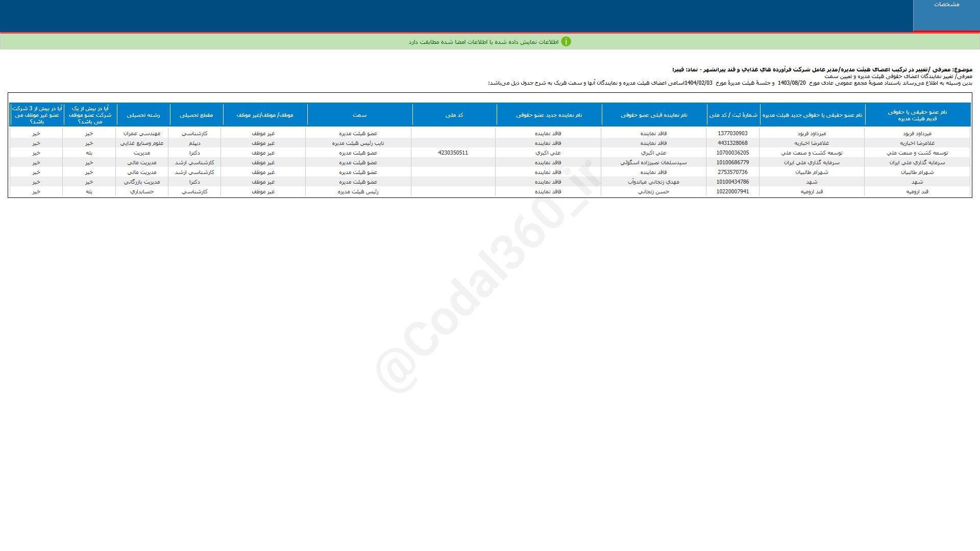Click column header شمارهٔ ثبت / کد ملی
Screen dimensions: 980x551
(733, 115)
